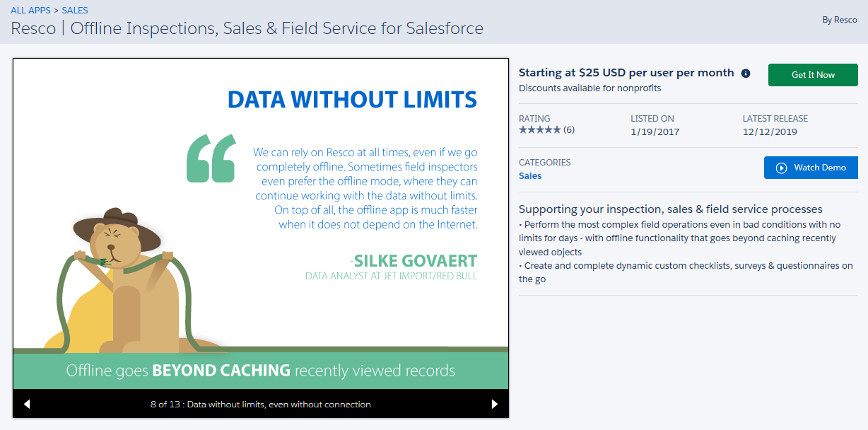
Task: Open the SALES breadcrumb link
Action: (75, 11)
